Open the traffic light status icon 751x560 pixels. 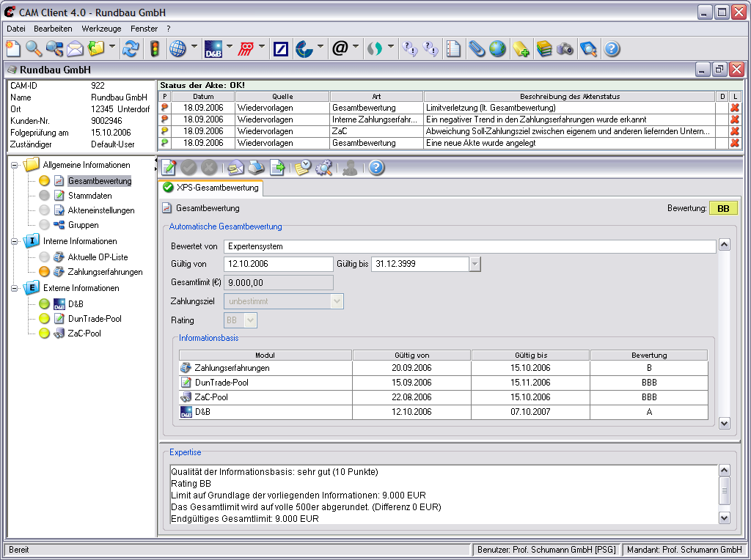click(155, 49)
